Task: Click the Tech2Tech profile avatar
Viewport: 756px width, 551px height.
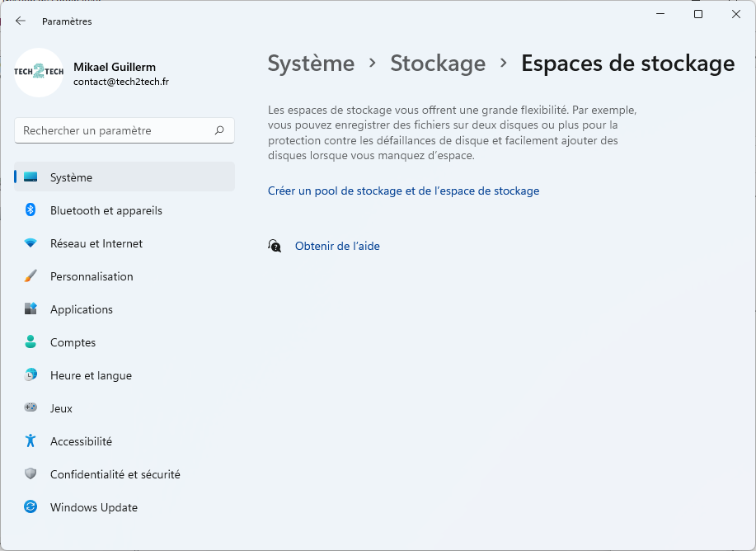Action: tap(39, 73)
